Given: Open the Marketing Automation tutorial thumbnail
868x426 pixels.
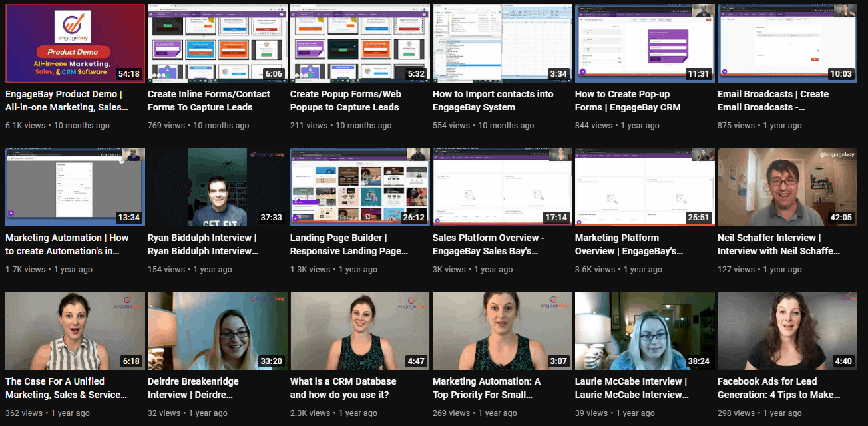Looking at the screenshot, I should pyautogui.click(x=75, y=186).
